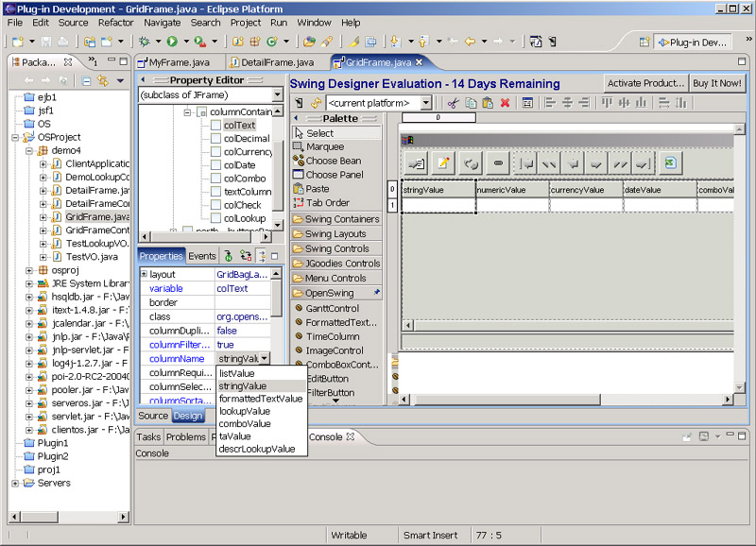Image resolution: width=756 pixels, height=546 pixels.
Task: Select lookupValue from the columnName list
Action: (244, 411)
